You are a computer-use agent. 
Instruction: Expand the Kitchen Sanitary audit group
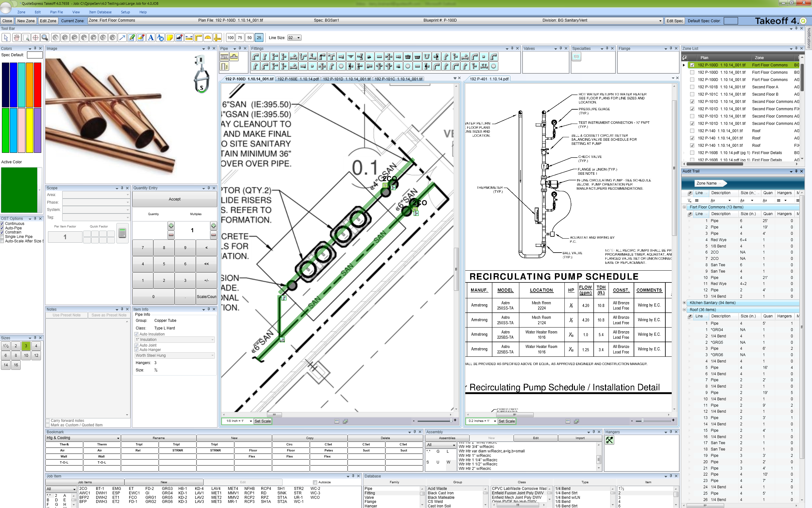(x=684, y=303)
